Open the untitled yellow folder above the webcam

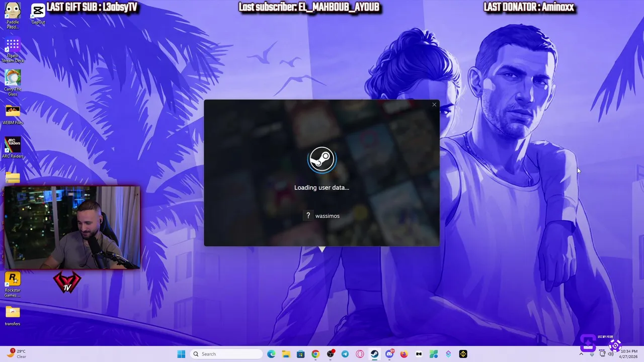[13, 177]
